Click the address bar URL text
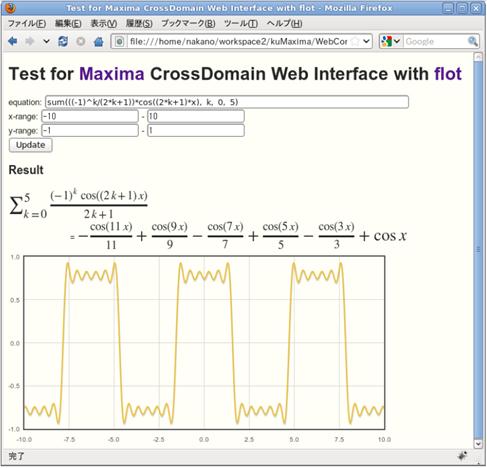The image size is (487, 468). pos(238,42)
